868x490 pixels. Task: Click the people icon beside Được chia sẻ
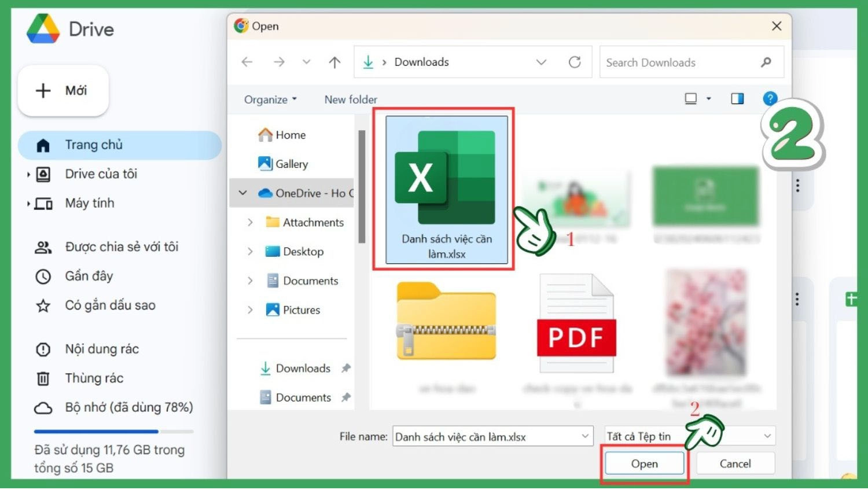(43, 248)
